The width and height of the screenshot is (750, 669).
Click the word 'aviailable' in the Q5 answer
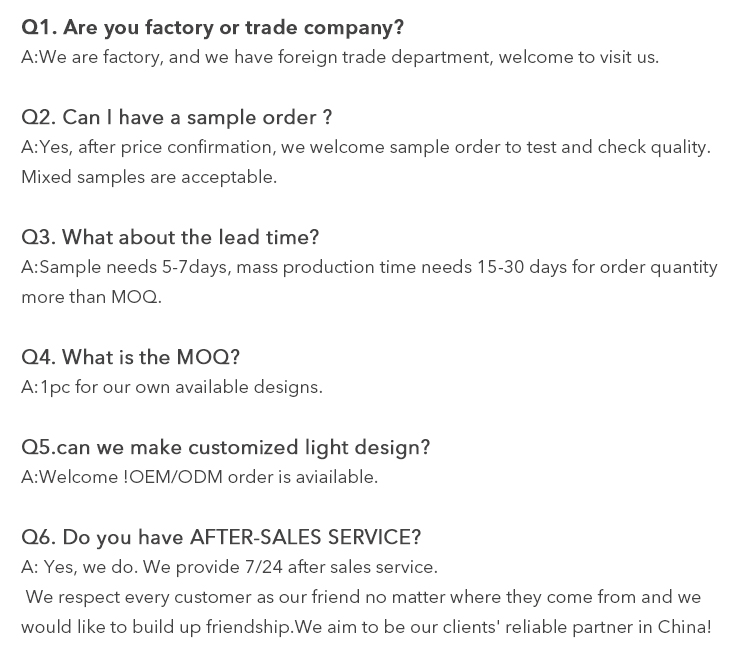pos(337,477)
